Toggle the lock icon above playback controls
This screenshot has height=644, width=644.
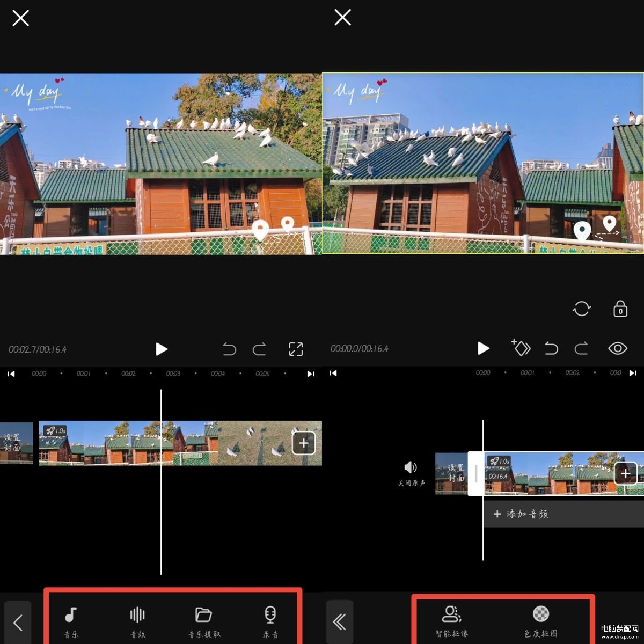620,308
